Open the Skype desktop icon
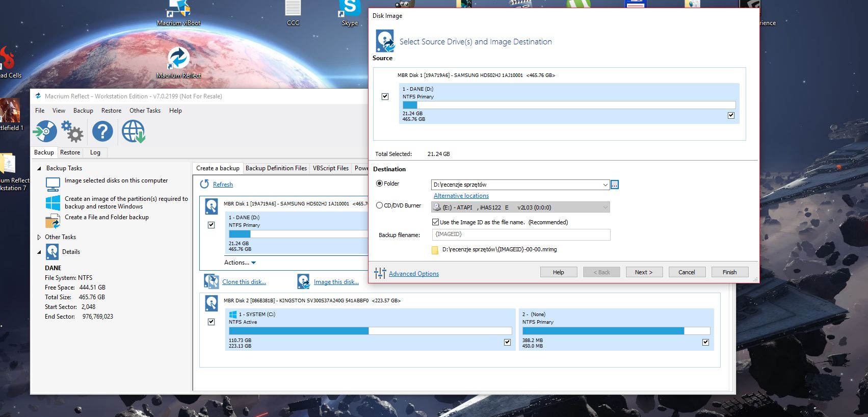 coord(350,13)
